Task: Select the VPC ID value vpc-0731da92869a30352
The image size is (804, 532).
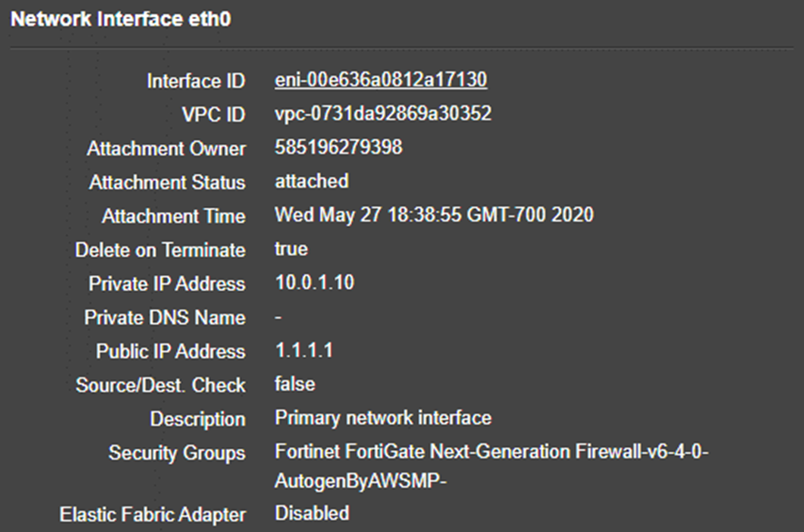Action: pos(382,114)
